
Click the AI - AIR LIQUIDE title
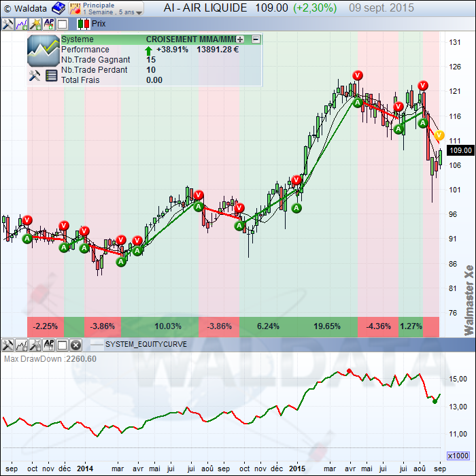click(205, 8)
